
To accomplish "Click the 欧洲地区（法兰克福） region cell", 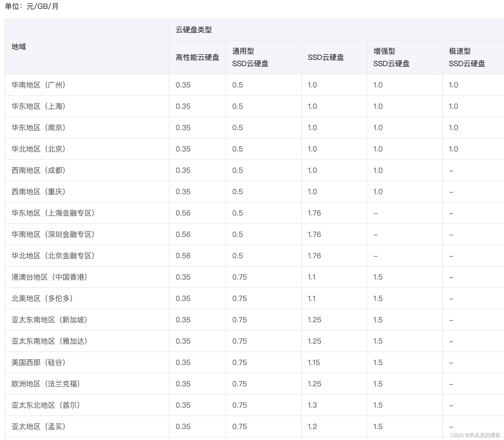I will 46,384.
